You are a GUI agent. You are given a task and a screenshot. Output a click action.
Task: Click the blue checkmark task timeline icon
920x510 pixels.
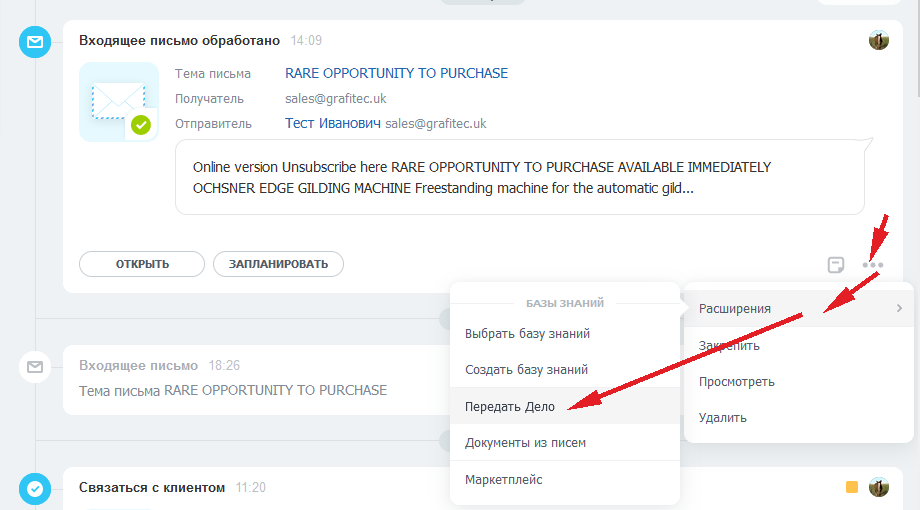(35, 489)
